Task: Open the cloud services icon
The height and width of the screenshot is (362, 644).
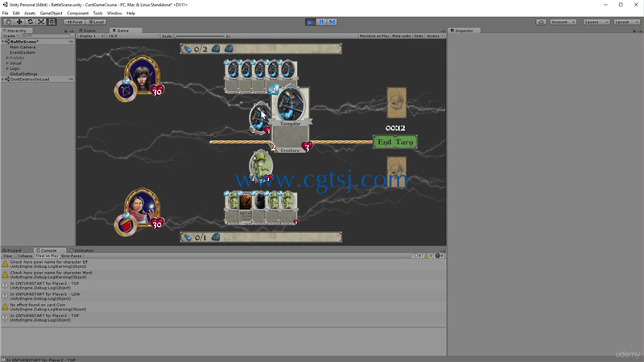Action: tap(541, 22)
